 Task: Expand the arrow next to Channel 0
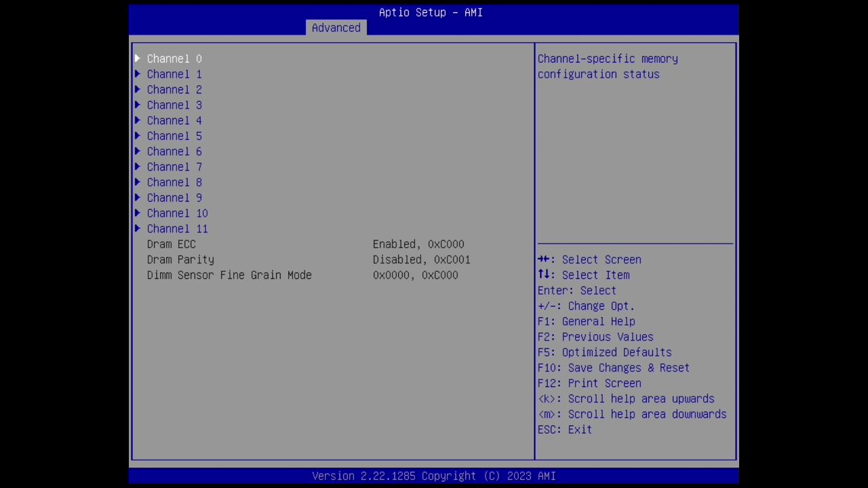[138, 58]
